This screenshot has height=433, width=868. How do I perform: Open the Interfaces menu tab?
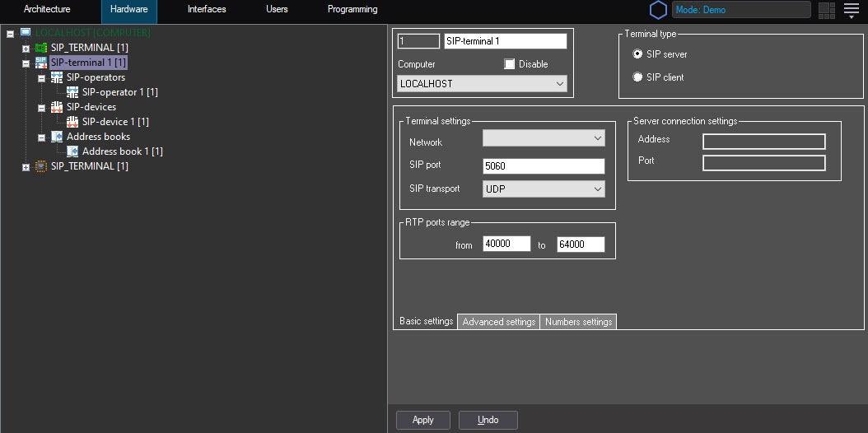pyautogui.click(x=207, y=10)
